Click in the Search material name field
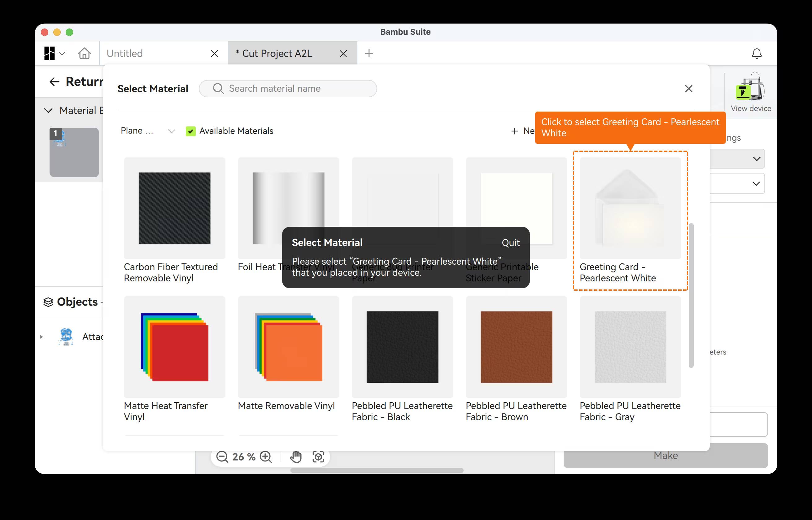Image resolution: width=812 pixels, height=520 pixels. [x=288, y=88]
